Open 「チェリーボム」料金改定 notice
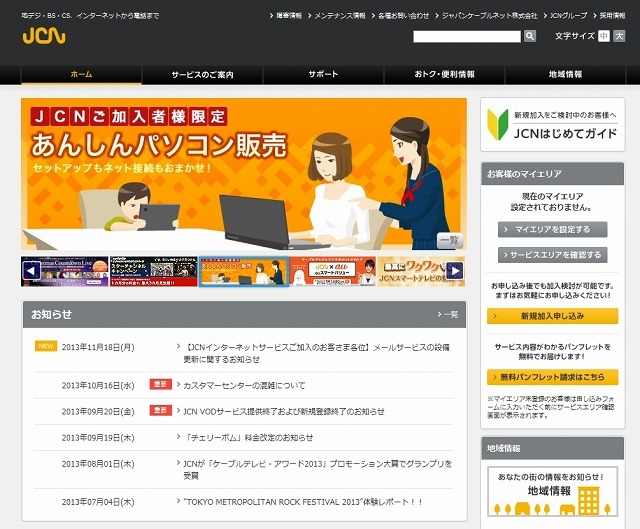The height and width of the screenshot is (529, 640). [x=248, y=438]
